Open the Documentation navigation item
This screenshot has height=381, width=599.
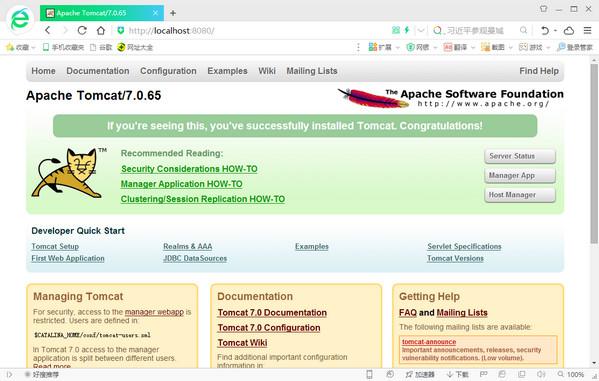pos(98,71)
